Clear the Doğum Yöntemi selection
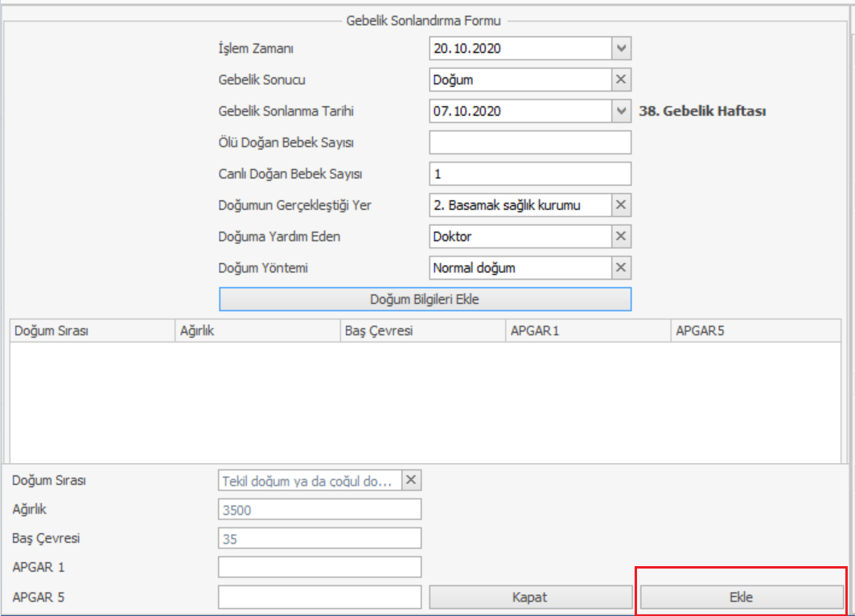This screenshot has width=855, height=616. click(x=621, y=268)
